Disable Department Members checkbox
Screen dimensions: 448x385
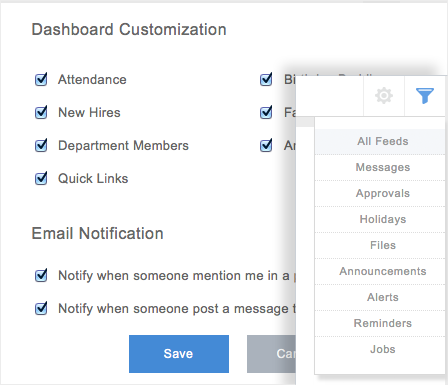(41, 145)
